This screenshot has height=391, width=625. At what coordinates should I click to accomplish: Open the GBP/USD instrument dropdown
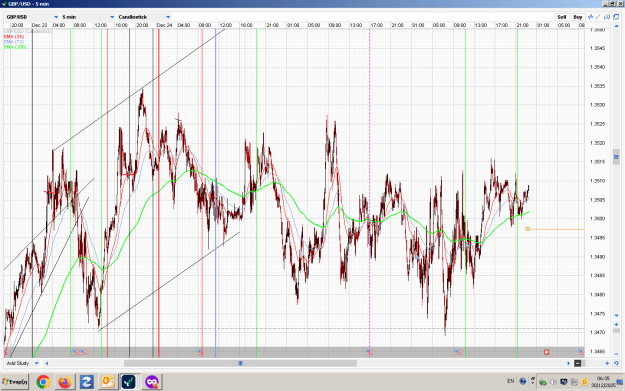[32, 17]
